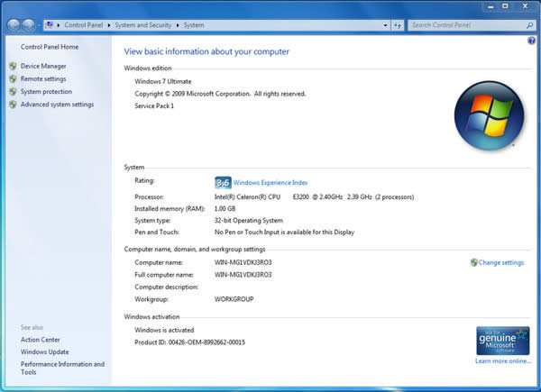
Task: Click the Refresh button beside the address bar
Action: [397, 25]
